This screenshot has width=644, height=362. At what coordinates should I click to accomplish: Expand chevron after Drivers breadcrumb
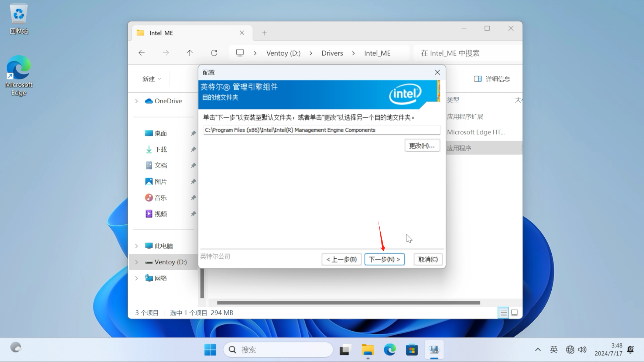(x=353, y=53)
